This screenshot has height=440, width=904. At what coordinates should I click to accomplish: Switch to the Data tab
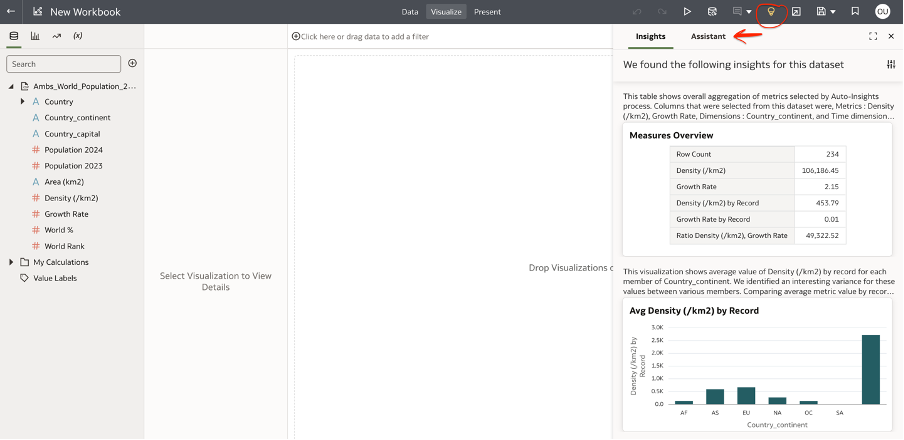[x=410, y=12]
